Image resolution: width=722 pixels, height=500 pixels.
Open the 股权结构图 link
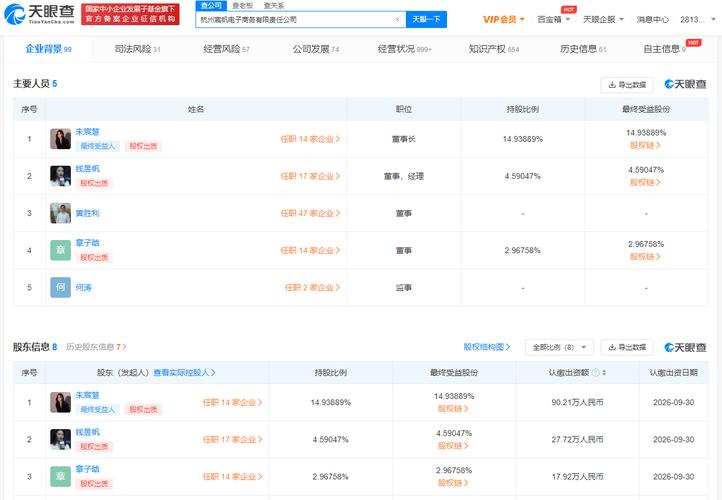point(487,347)
